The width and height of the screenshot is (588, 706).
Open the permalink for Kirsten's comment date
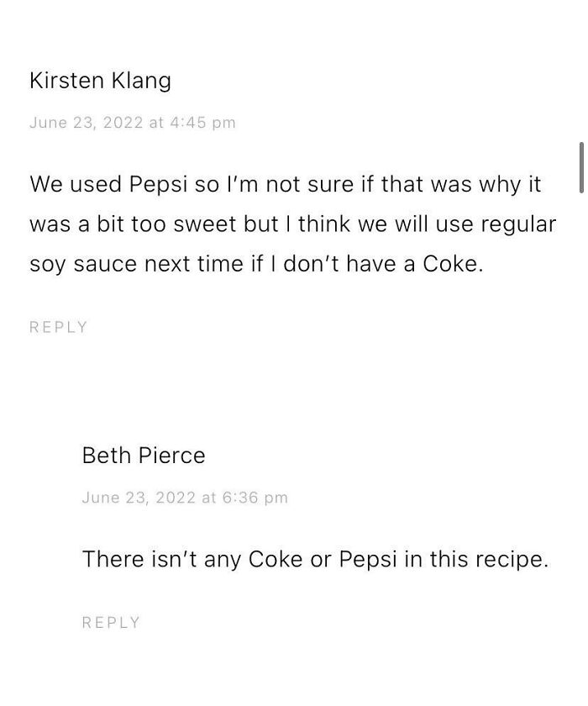point(133,123)
